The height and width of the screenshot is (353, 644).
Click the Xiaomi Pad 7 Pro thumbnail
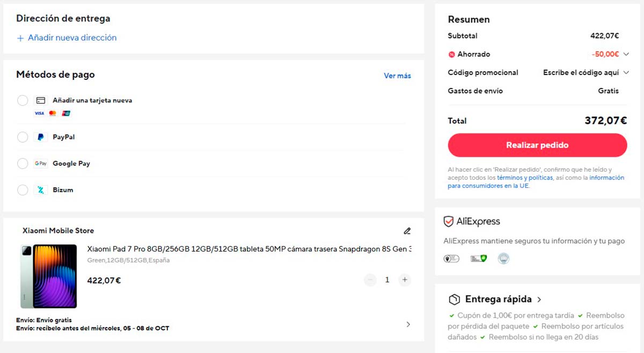[x=49, y=276]
